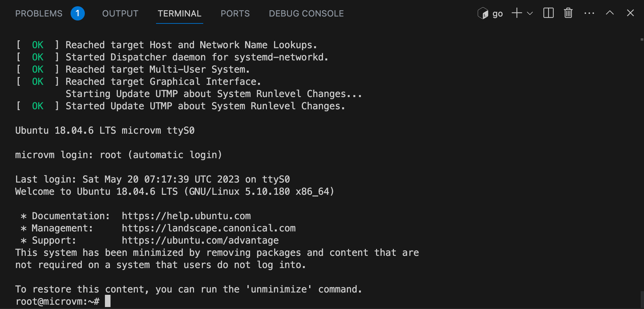Click the terminal cursor at root prompt
Screen dimensions: 644x309
tap(108, 301)
